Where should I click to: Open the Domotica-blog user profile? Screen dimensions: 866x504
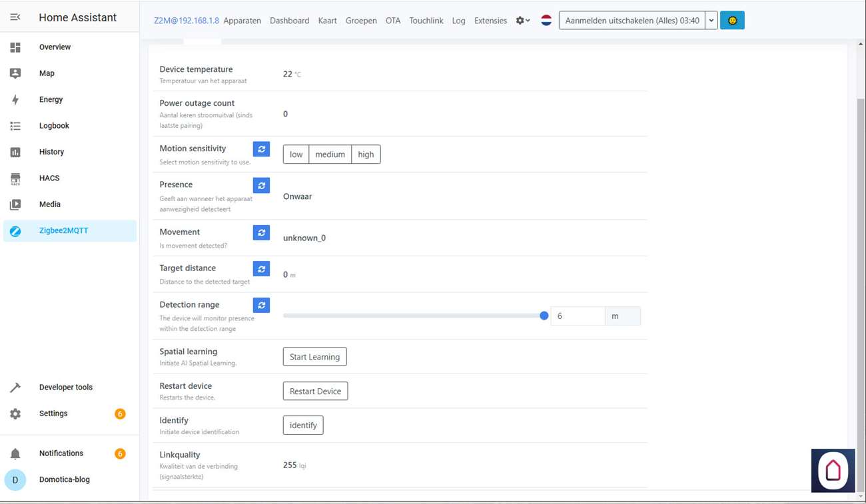tap(64, 479)
